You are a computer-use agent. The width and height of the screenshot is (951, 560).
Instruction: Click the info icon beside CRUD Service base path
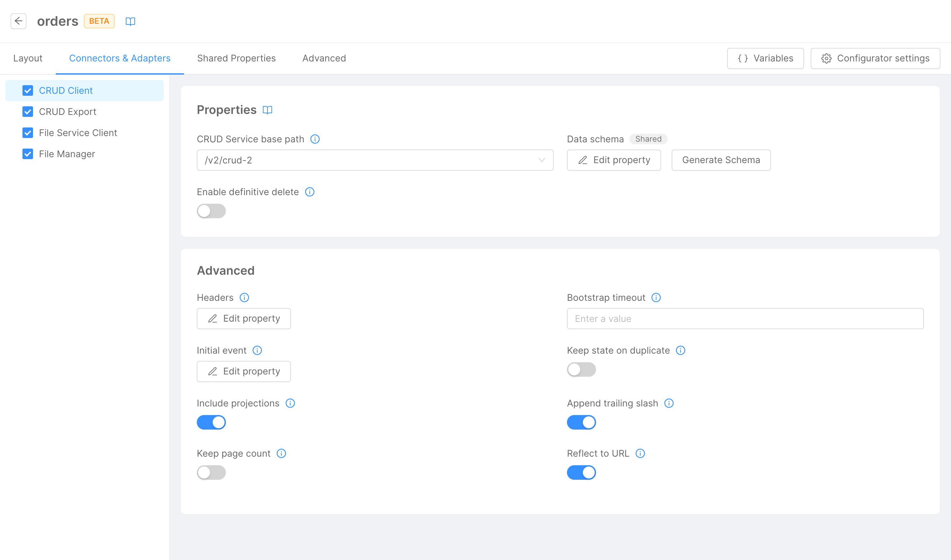pos(315,139)
